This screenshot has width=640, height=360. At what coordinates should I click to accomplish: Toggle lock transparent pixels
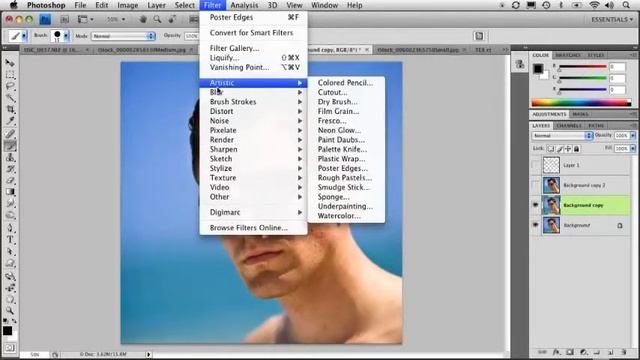click(x=551, y=149)
